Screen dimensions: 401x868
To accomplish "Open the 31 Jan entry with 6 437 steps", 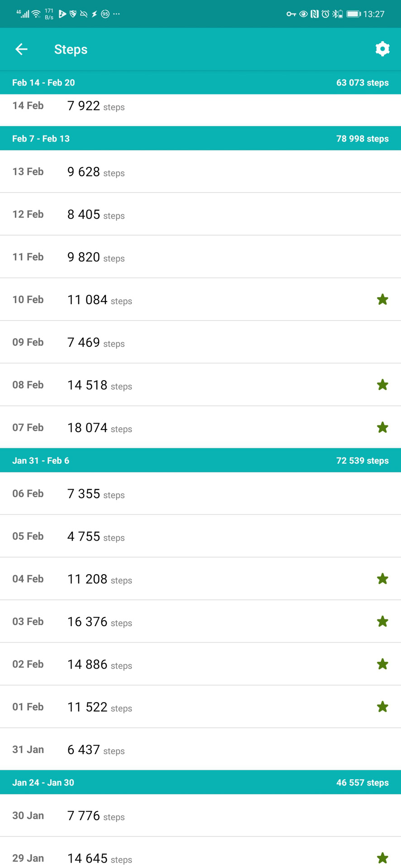I will tap(200, 750).
